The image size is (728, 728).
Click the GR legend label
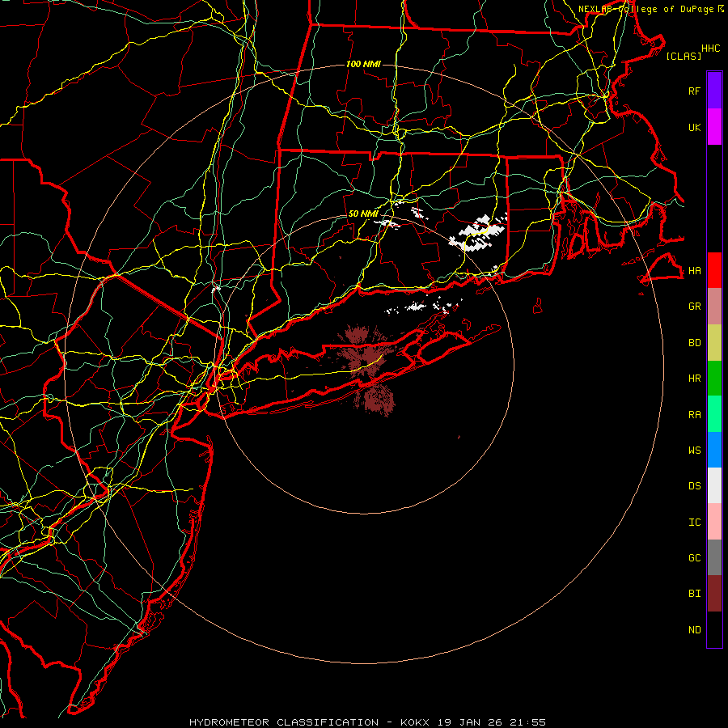point(695,307)
